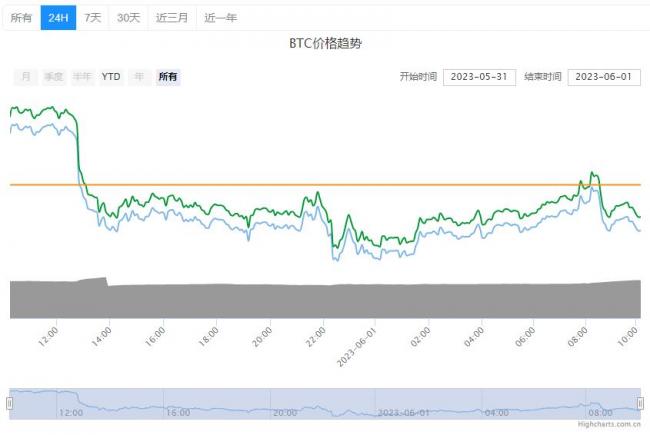
Task: Select the 半年 zoom range button
Action: 82,77
